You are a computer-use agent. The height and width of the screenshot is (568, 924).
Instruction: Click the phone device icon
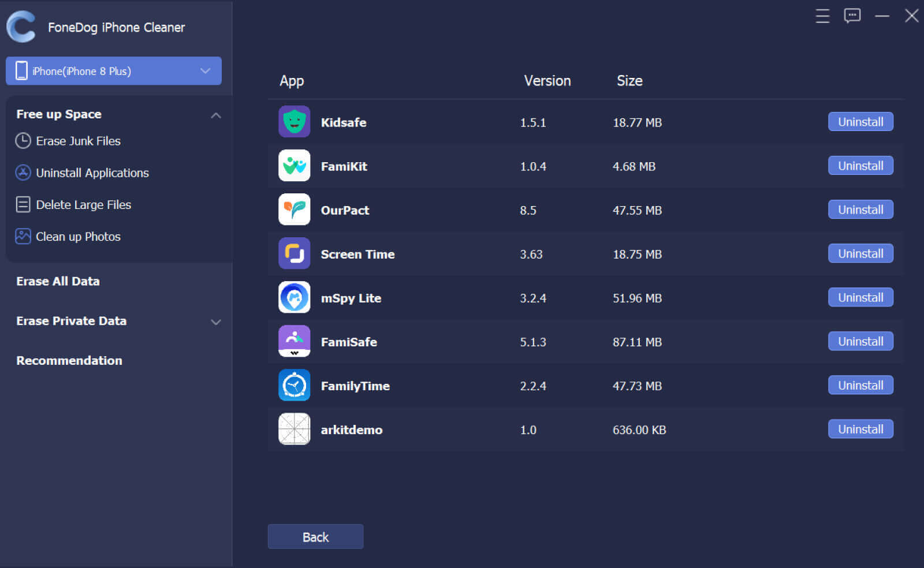coord(21,71)
